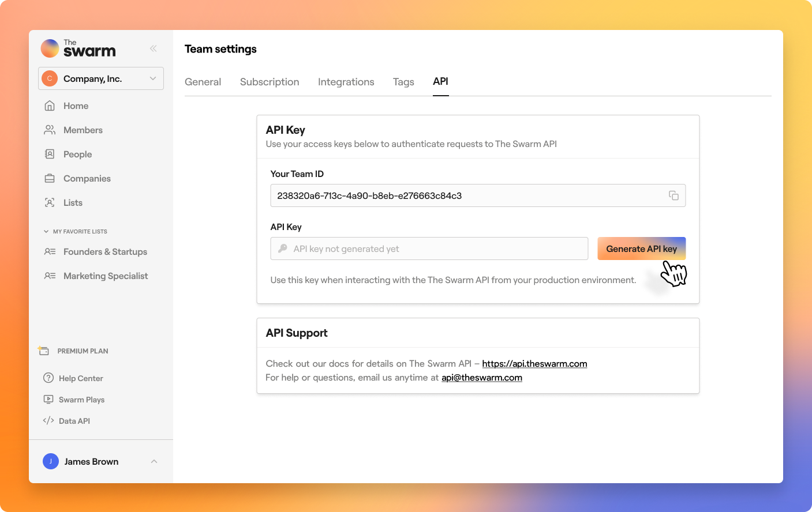Open Swarm Plays
This screenshot has width=812, height=512.
(81, 400)
